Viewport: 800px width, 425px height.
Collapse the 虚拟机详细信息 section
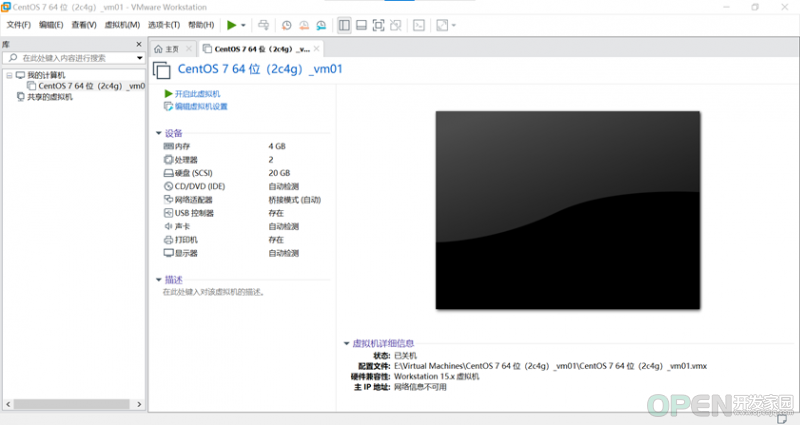[x=346, y=343]
